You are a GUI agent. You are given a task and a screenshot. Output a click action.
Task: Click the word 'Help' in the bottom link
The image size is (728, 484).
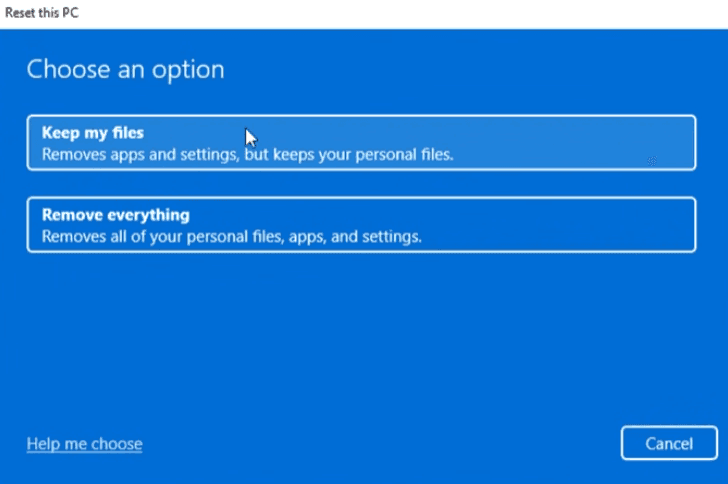pyautogui.click(x=43, y=444)
